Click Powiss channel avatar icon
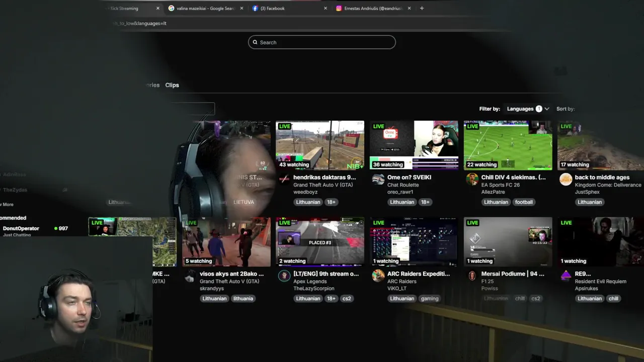 point(472,276)
